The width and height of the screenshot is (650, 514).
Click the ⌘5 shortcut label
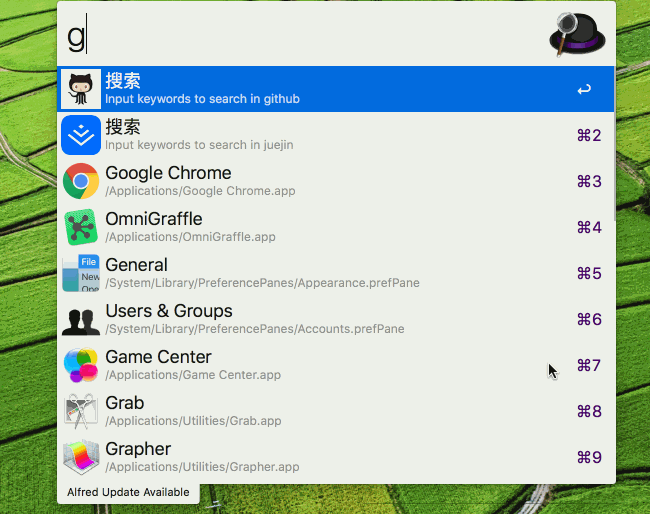589,274
